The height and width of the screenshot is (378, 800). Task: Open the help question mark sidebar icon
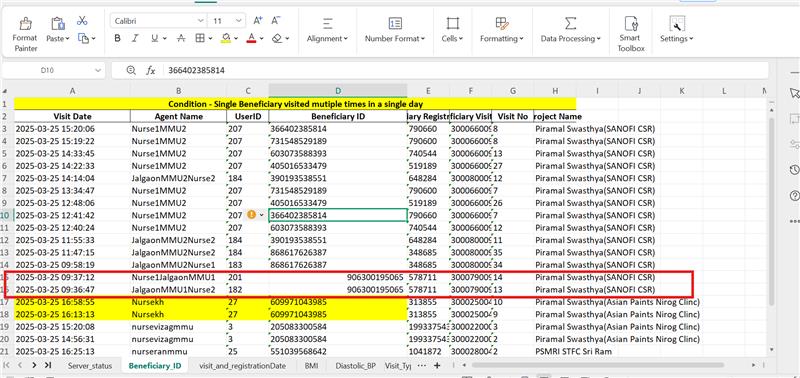[x=793, y=195]
